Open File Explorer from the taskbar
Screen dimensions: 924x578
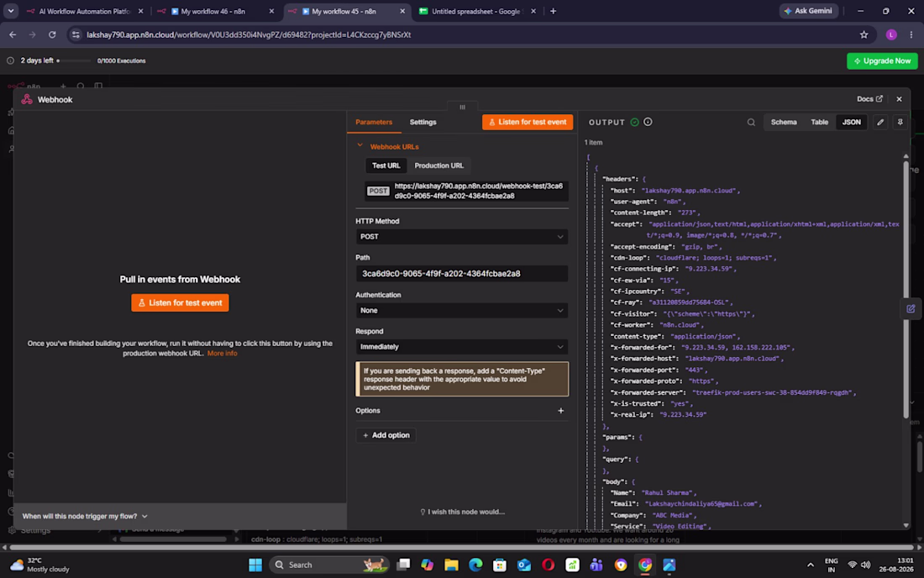(451, 565)
